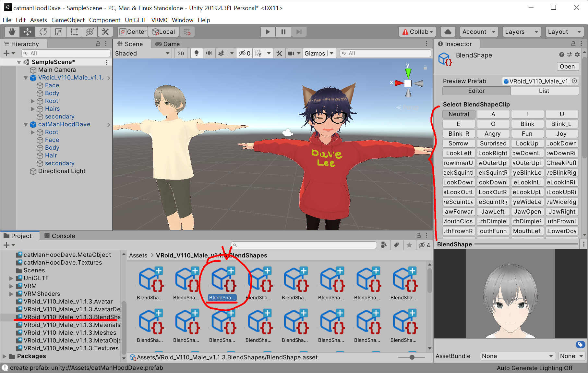Select the Hand tool in toolbar
The image size is (588, 373).
(12, 32)
